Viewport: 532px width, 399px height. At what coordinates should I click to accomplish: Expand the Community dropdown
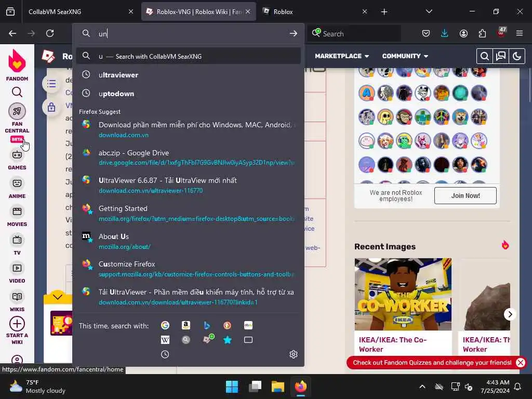405,56
